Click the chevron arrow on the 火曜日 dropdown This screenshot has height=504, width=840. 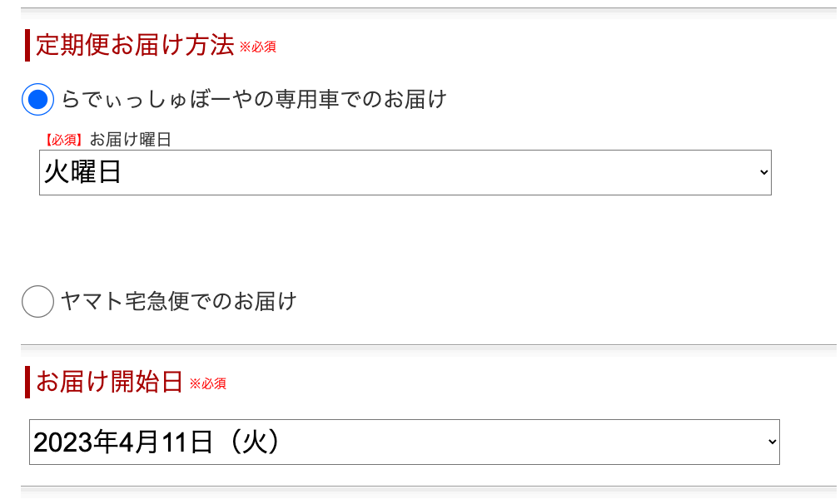tap(763, 173)
